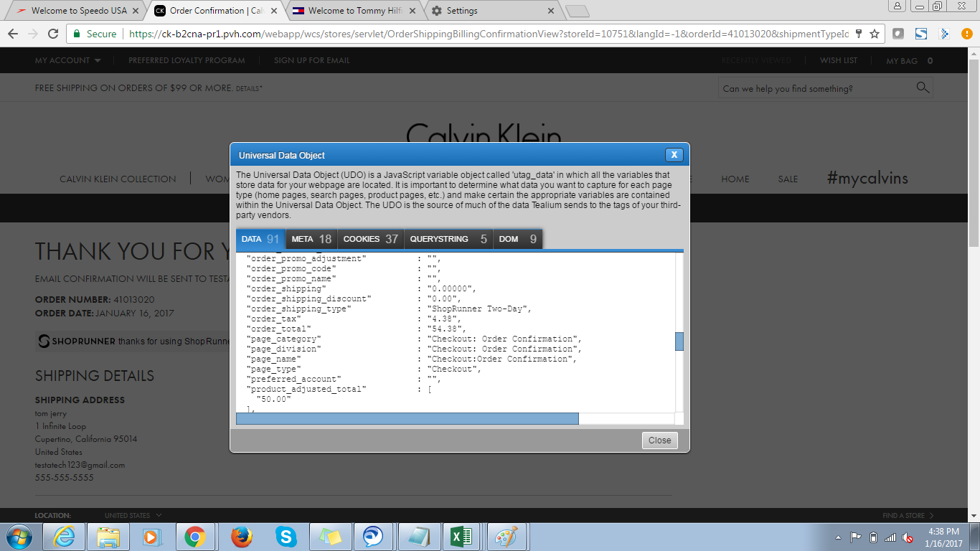Open media player from taskbar
The width and height of the screenshot is (980, 551).
coord(151,537)
